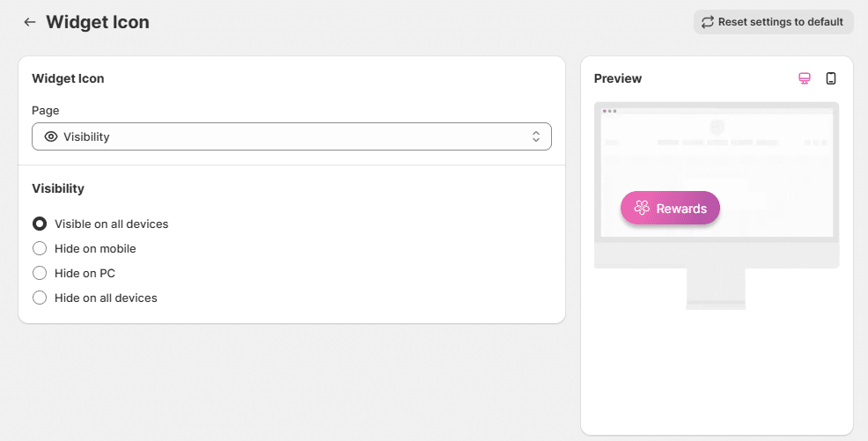The height and width of the screenshot is (441, 868).
Task: Choose Hide on all devices option
Action: 40,298
